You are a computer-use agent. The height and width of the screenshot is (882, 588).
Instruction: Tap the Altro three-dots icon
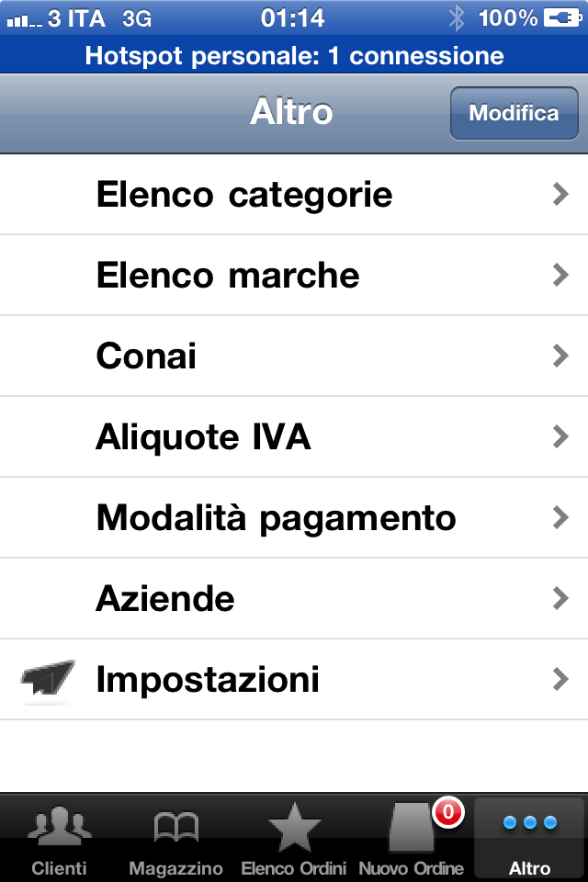pos(530,823)
